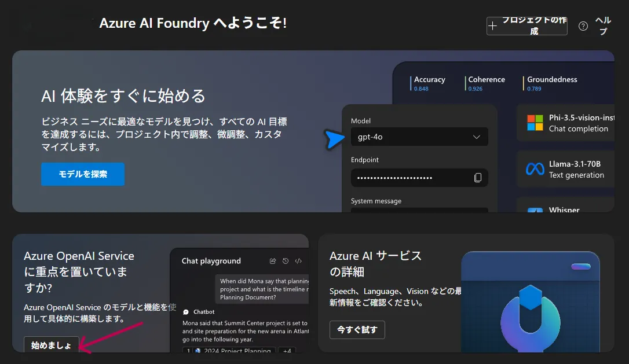Image resolution: width=629 pixels, height=364 pixels.
Task: Click share icon in Chat playground
Action: tap(273, 261)
